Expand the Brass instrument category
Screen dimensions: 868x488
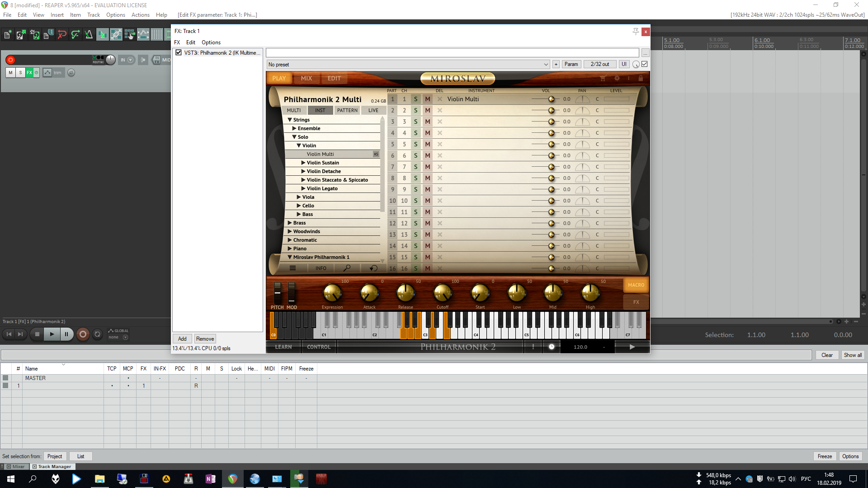[x=290, y=223]
